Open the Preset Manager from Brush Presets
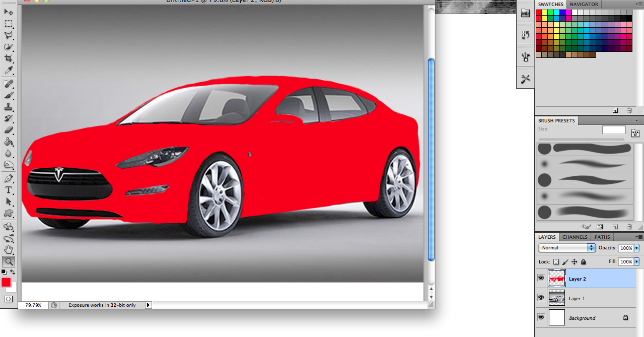 (600, 227)
